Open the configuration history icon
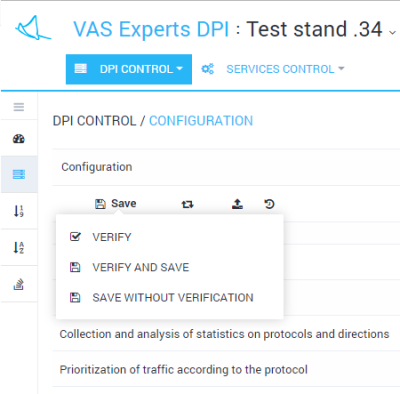This screenshot has height=394, width=400. [x=269, y=204]
